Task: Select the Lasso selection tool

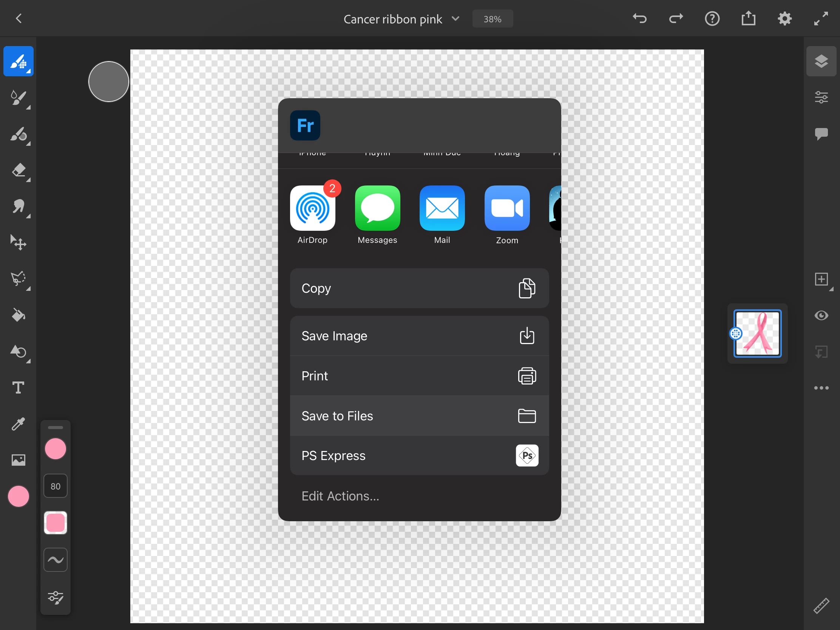Action: (x=18, y=279)
